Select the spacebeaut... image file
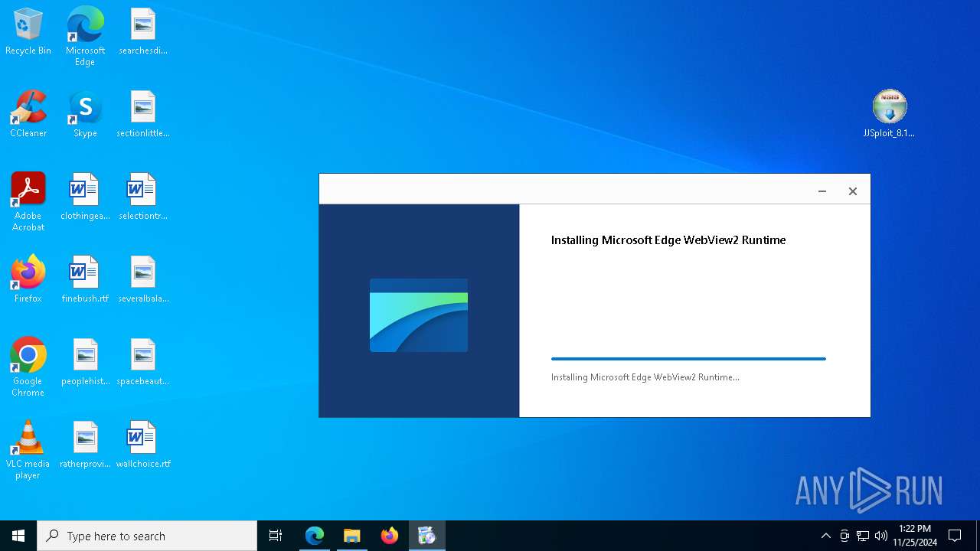Image resolution: width=980 pixels, height=551 pixels. coord(143,363)
